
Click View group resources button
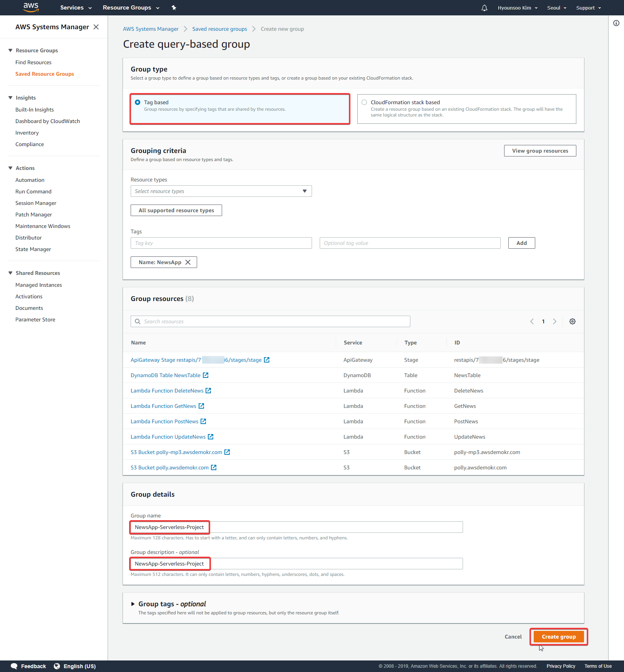tap(540, 151)
